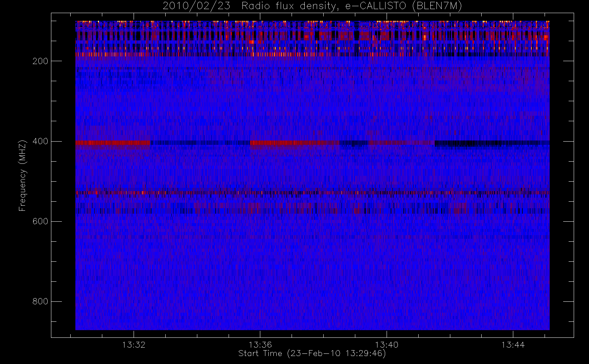Click the 600 frequency tick label
This screenshot has height=364, width=589.
pyautogui.click(x=40, y=221)
